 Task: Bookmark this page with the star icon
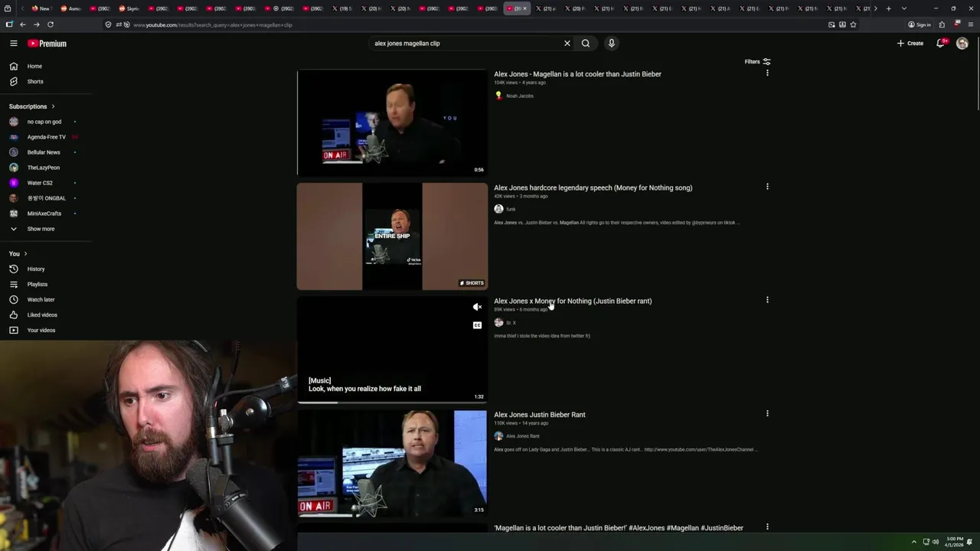coord(853,24)
